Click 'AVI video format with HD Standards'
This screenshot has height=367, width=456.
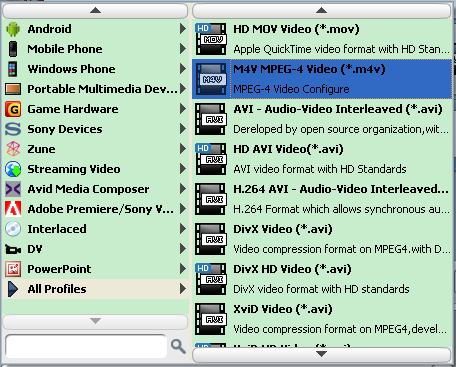(x=320, y=169)
